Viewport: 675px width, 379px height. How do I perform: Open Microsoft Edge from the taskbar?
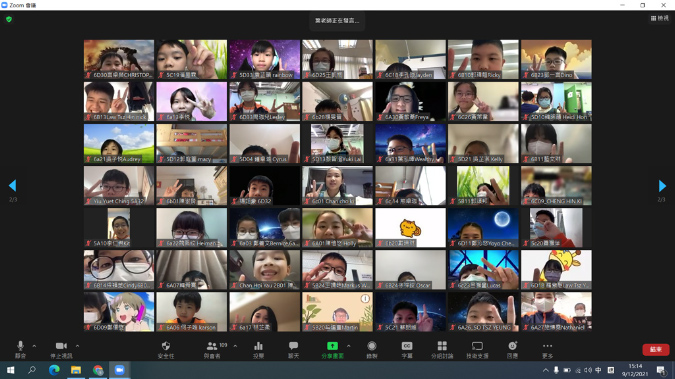pyautogui.click(x=54, y=370)
